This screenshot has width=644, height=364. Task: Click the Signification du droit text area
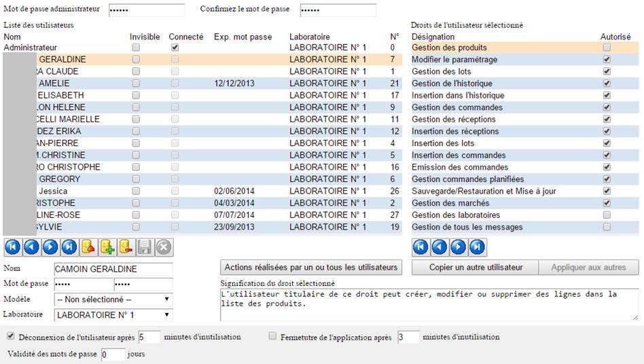point(429,305)
